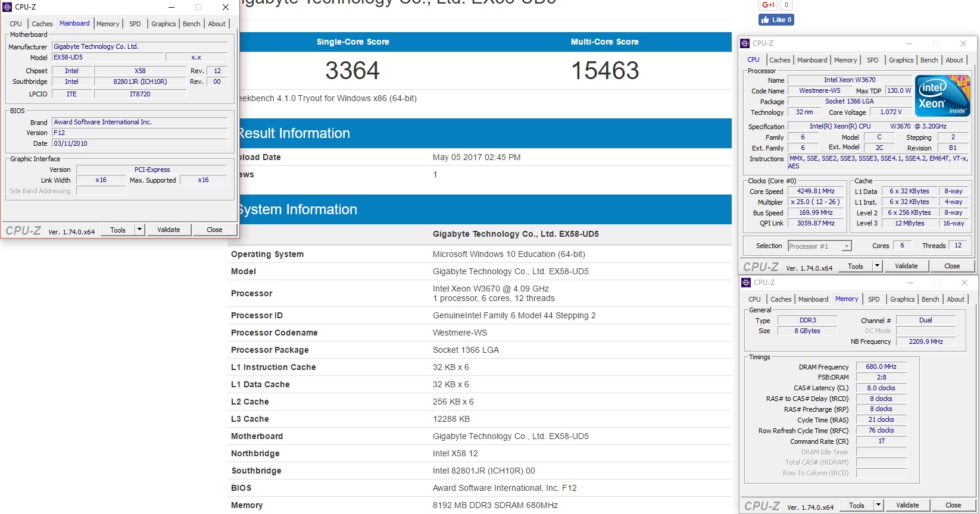Click the single-core score 3364
The height and width of the screenshot is (514, 980).
(352, 71)
